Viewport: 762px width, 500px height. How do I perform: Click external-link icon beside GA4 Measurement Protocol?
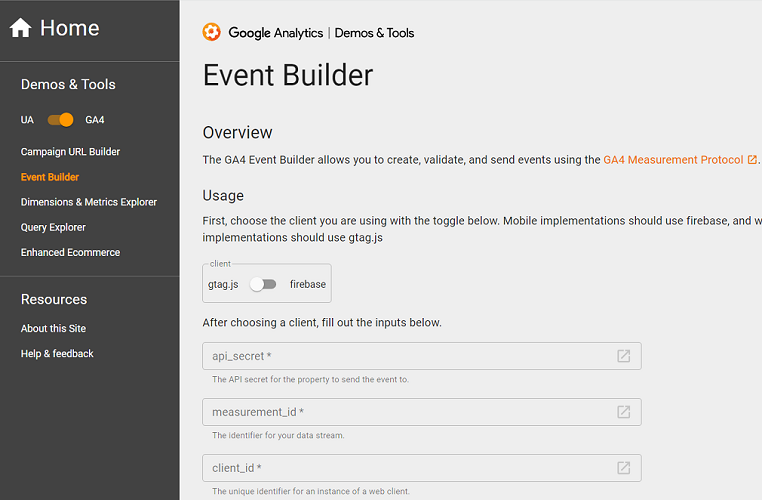click(x=752, y=160)
